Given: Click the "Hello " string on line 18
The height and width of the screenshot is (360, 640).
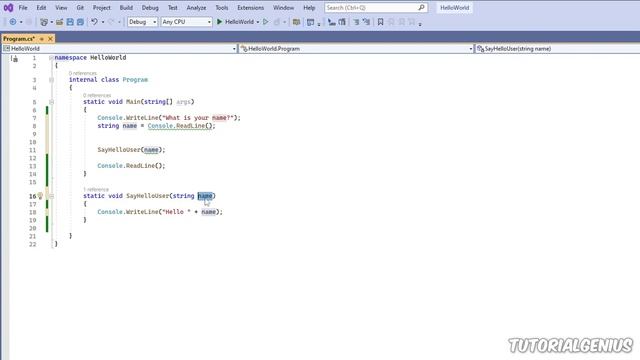Looking at the screenshot, I should [x=176, y=212].
